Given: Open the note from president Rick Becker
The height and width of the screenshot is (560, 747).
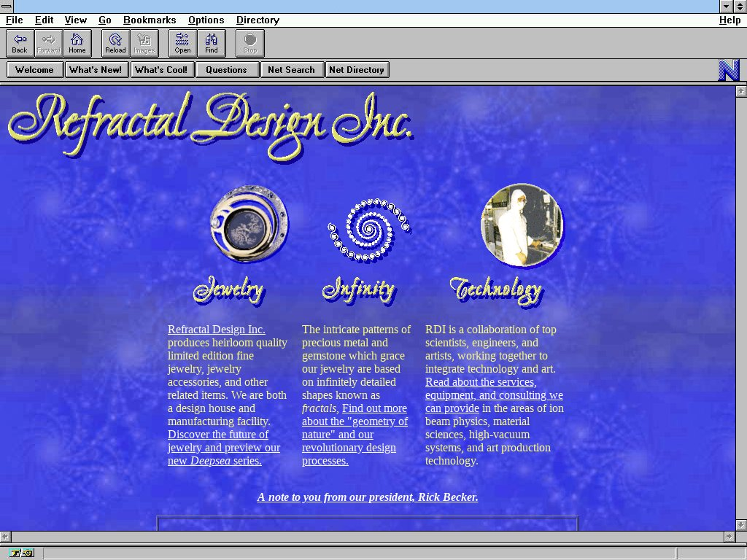Looking at the screenshot, I should [367, 497].
